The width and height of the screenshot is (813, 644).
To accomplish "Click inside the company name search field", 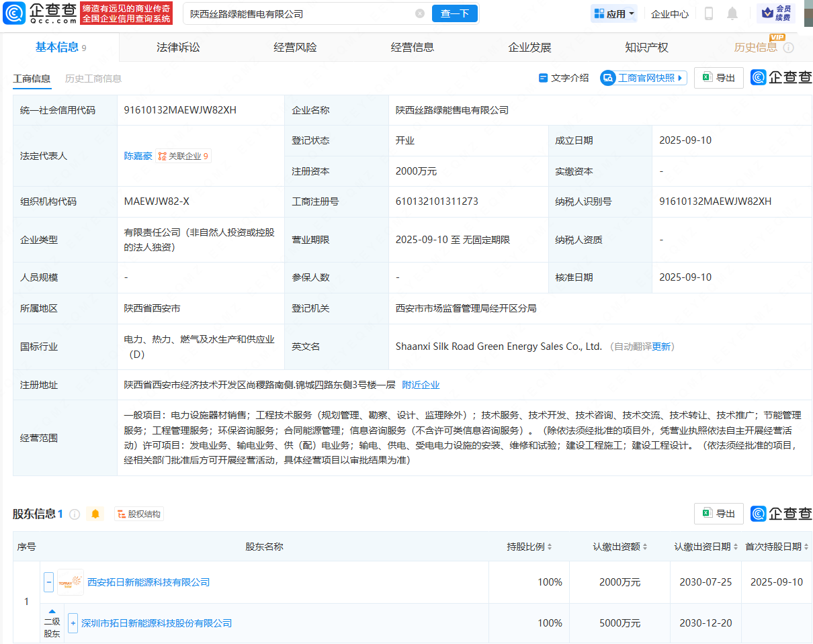I will [x=289, y=13].
